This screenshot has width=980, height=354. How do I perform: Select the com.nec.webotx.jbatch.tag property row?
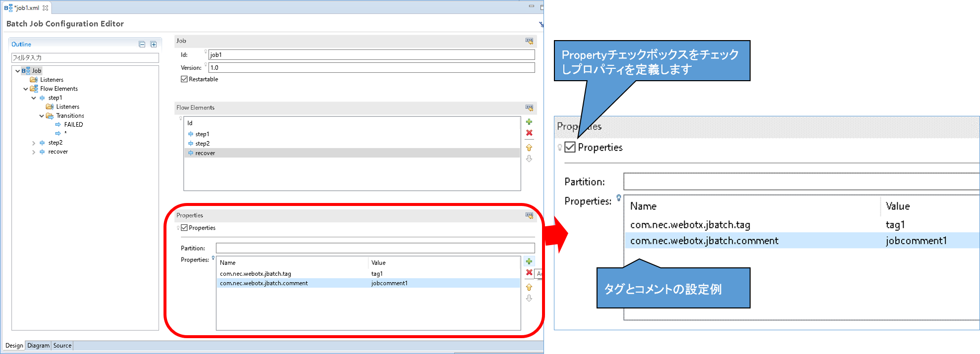pyautogui.click(x=256, y=274)
